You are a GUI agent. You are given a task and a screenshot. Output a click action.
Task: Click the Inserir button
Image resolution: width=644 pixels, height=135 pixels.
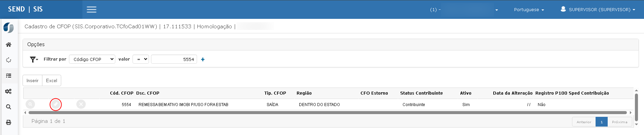tap(32, 80)
